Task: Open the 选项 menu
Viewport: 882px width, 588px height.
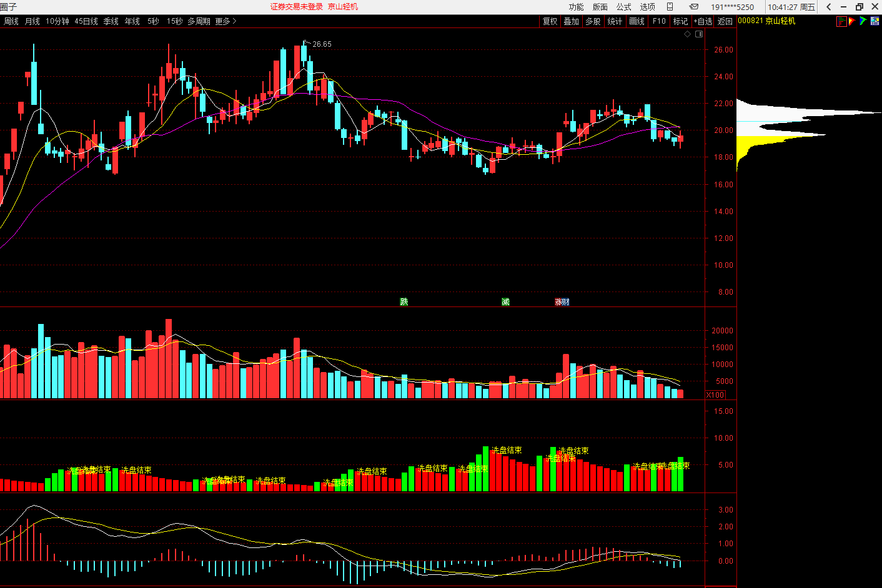Action: pyautogui.click(x=647, y=7)
